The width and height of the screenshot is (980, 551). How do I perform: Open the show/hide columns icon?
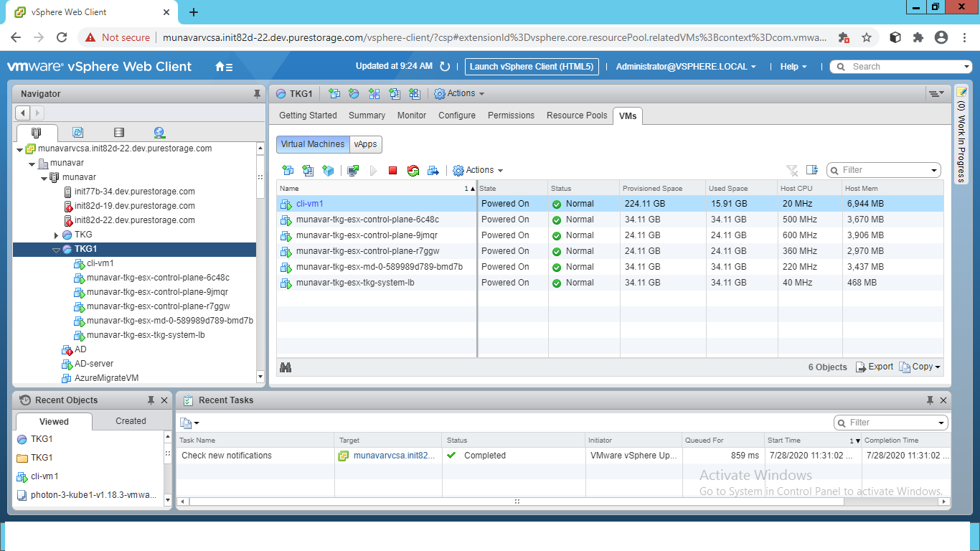click(812, 170)
